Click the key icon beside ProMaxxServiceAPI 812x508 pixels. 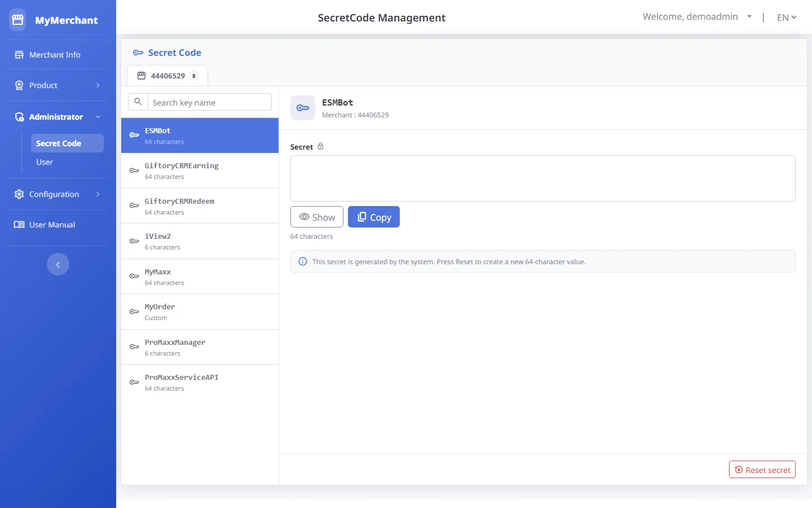coord(134,382)
